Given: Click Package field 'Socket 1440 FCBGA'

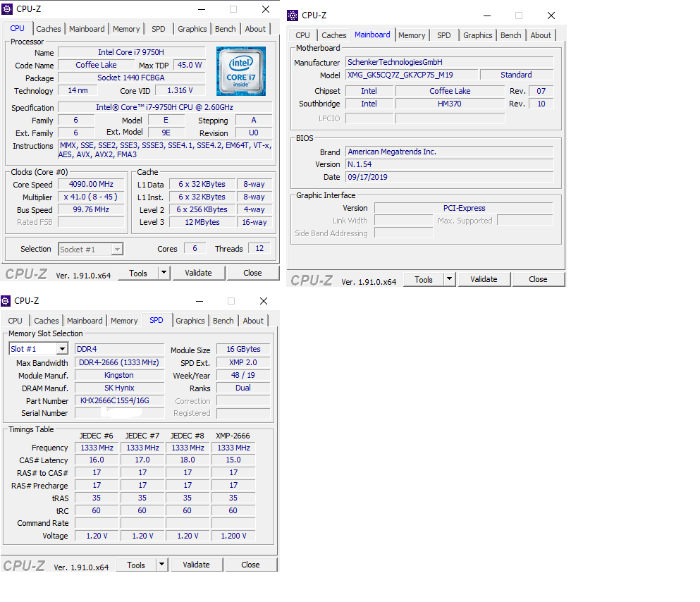Looking at the screenshot, I should (x=131, y=78).
